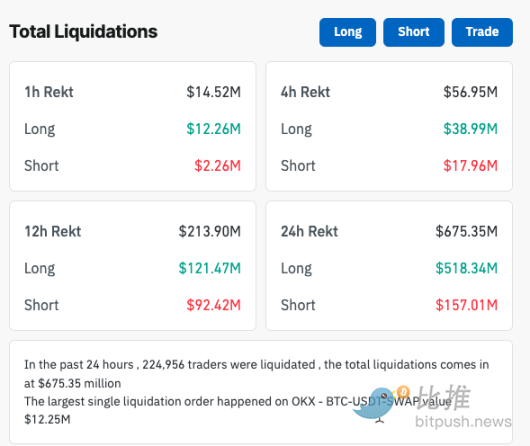Click the Short button

tap(413, 32)
